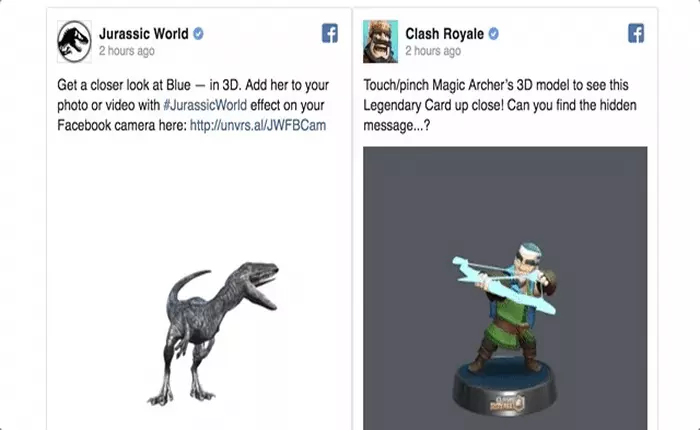The width and height of the screenshot is (700, 430).
Task: Click the Jurassic World post text
Action: pos(193,105)
